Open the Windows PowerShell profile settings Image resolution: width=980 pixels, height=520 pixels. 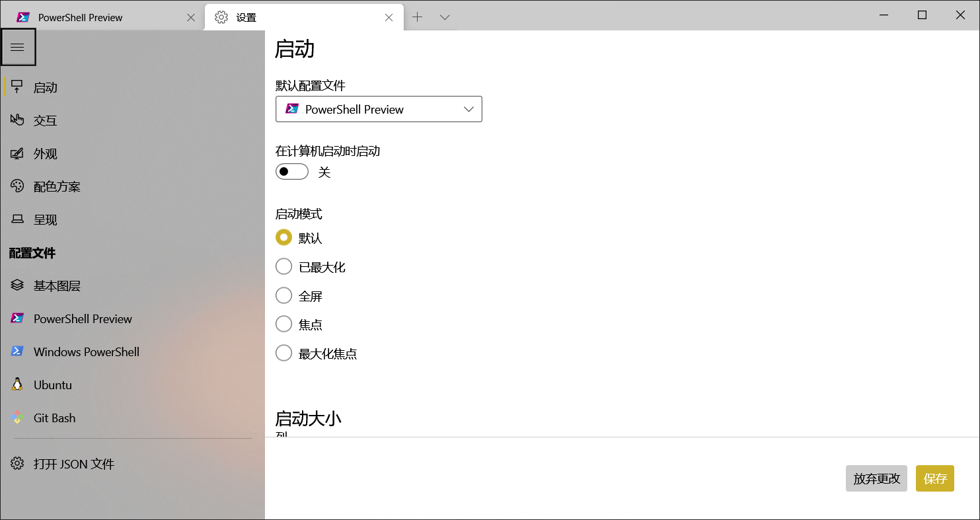click(86, 352)
